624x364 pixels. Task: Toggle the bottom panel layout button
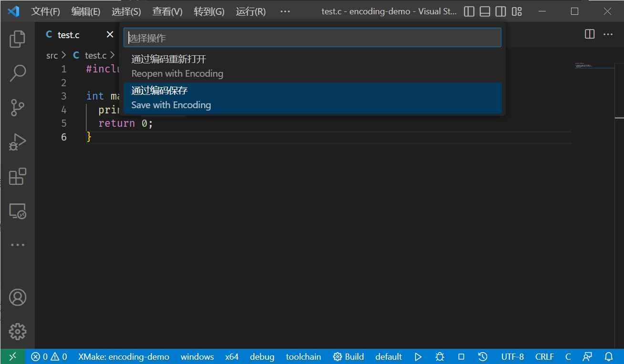(x=485, y=11)
